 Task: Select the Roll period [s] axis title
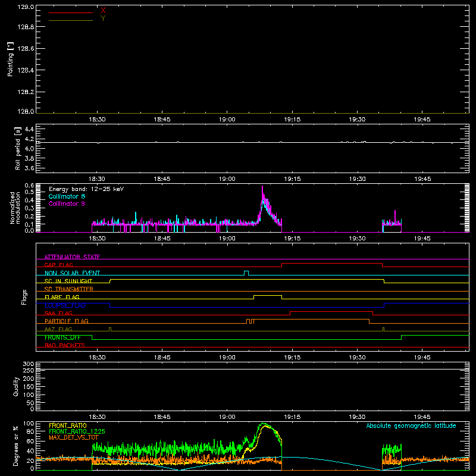(18, 148)
